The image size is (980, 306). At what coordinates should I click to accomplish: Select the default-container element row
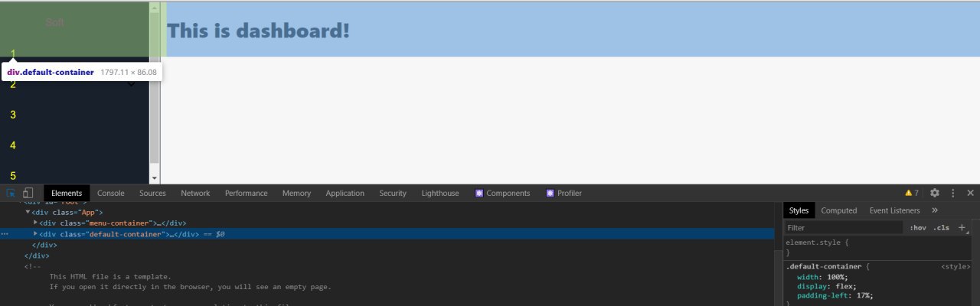coord(387,234)
